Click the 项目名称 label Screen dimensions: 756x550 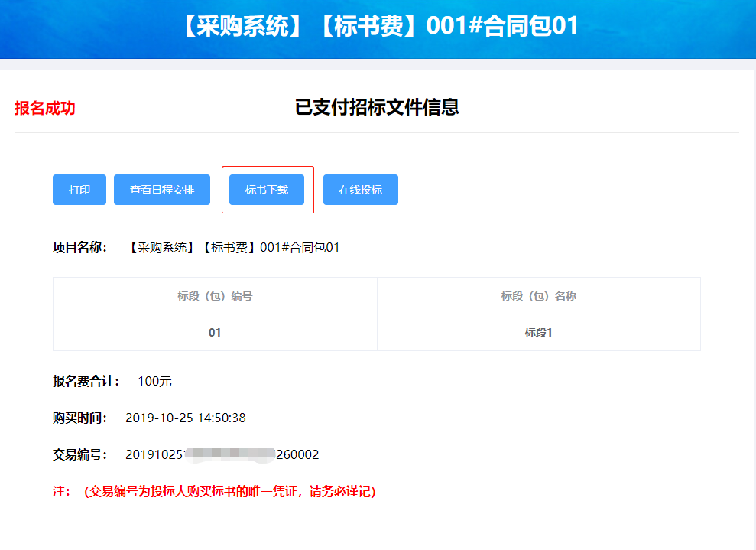(80, 247)
